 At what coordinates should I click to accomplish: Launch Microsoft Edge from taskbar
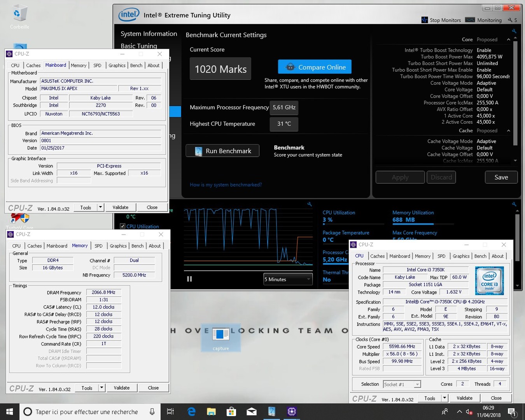pyautogui.click(x=191, y=411)
